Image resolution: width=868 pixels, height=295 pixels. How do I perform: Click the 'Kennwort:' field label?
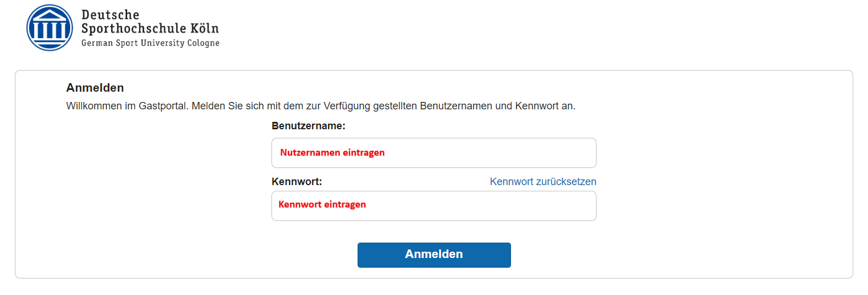pos(297,182)
